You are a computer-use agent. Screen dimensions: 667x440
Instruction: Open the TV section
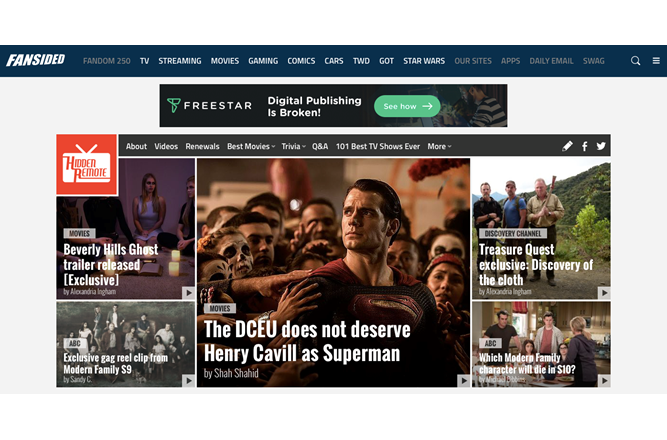(x=145, y=61)
